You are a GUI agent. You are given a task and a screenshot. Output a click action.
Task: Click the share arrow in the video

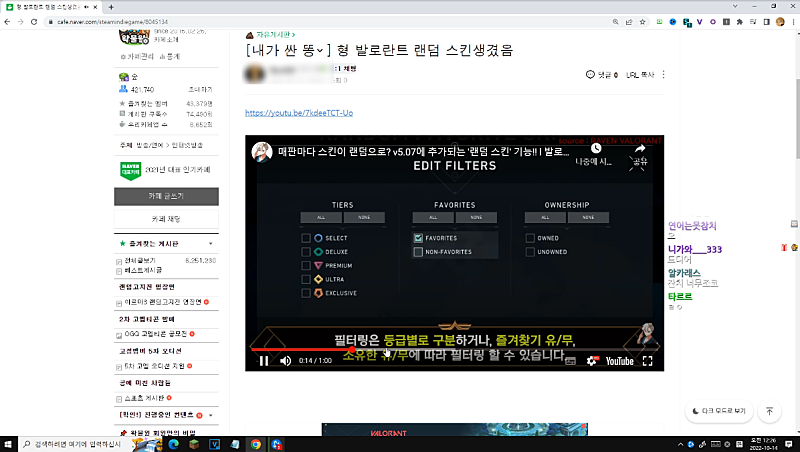pyautogui.click(x=640, y=148)
